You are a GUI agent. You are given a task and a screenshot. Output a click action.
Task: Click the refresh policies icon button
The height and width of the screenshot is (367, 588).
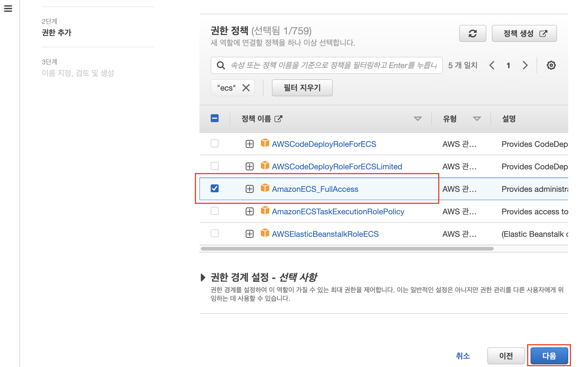point(472,33)
